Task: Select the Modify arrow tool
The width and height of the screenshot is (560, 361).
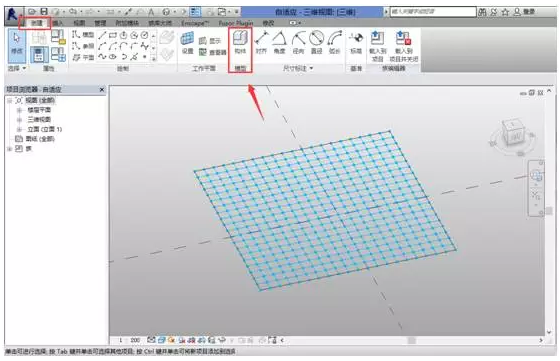Action: [x=17, y=45]
